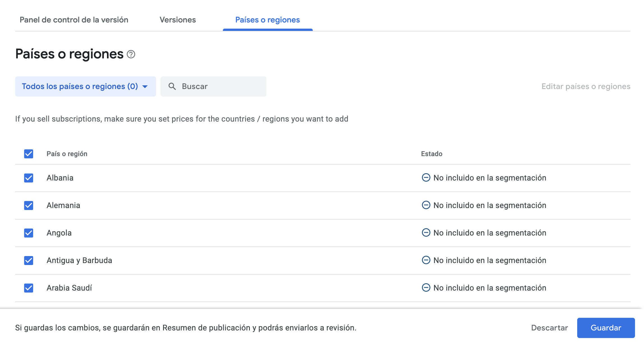Open the Todos los países o regiones dropdown
This screenshot has width=644, height=347.
(x=86, y=86)
